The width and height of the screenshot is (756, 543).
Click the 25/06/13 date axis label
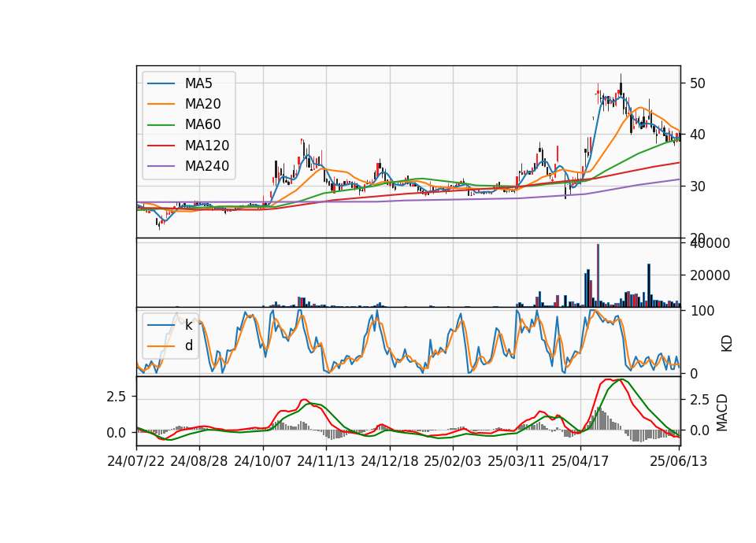pos(678,461)
